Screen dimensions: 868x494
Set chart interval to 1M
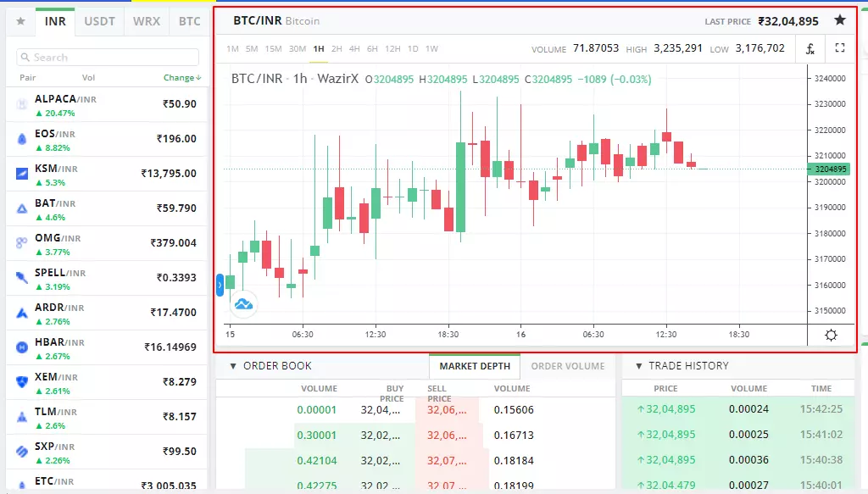[232, 48]
